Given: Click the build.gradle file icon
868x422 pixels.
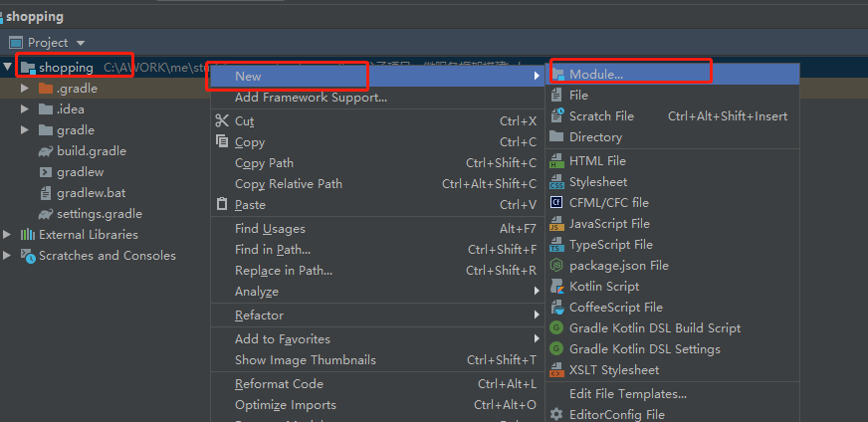Looking at the screenshot, I should point(46,151).
